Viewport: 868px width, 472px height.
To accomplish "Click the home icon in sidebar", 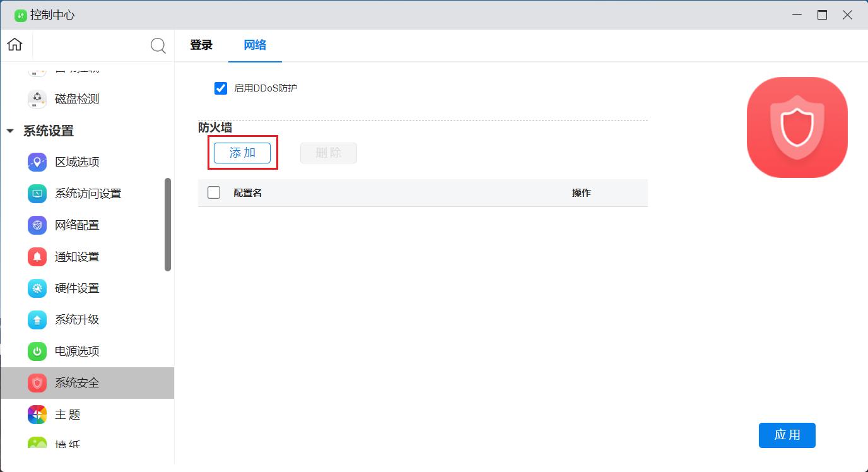I will click(x=15, y=45).
